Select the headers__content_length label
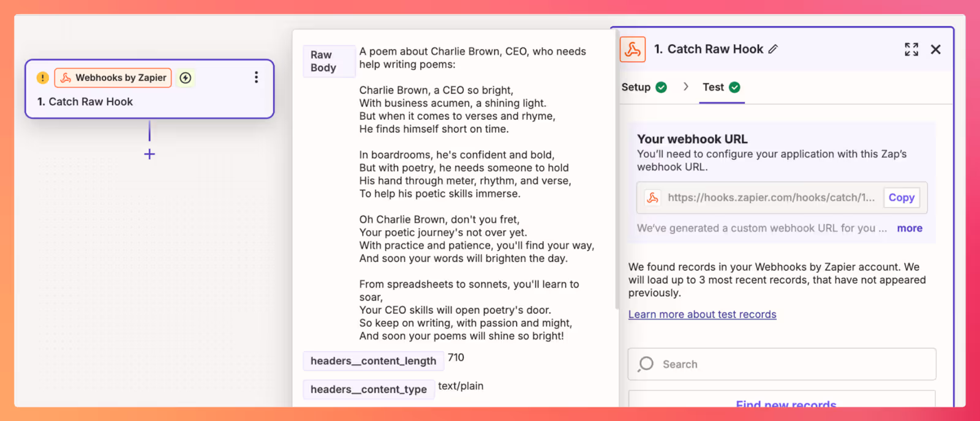This screenshot has height=421, width=980. pyautogui.click(x=373, y=361)
